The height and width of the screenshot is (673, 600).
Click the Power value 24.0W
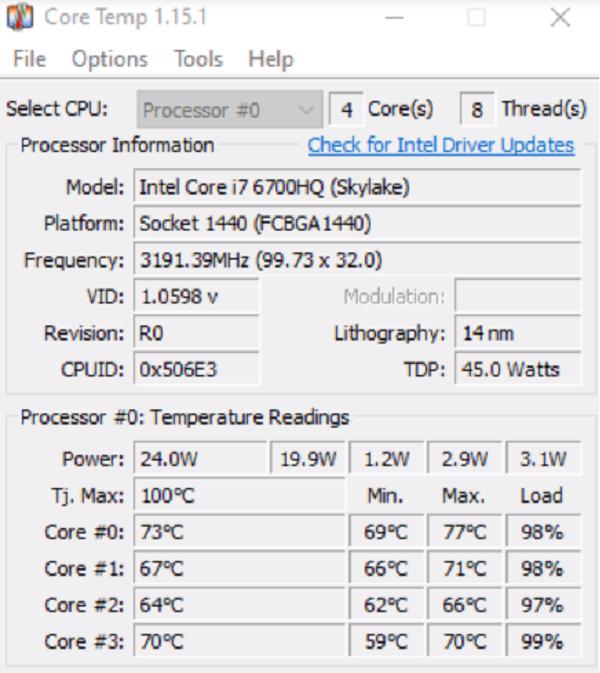(x=200, y=459)
